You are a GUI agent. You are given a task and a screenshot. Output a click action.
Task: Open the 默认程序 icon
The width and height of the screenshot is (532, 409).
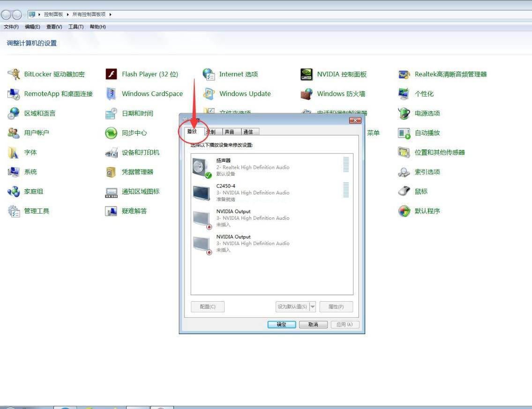pyautogui.click(x=404, y=211)
